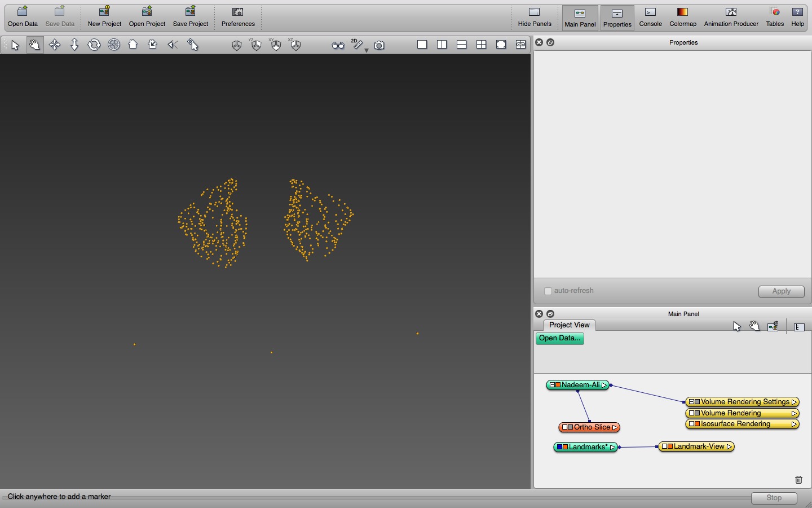
Task: Toggle Landmark-View orange visibility square
Action: 670,446
